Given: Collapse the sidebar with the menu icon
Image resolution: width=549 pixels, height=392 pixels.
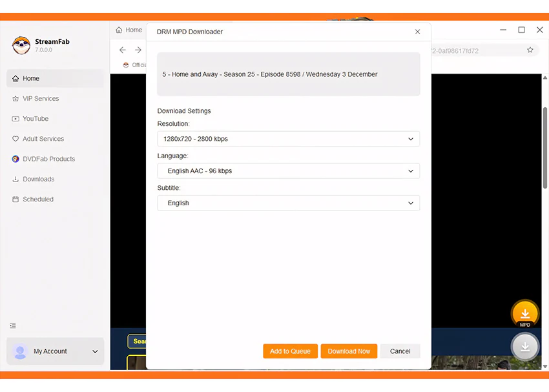Looking at the screenshot, I should tap(13, 325).
